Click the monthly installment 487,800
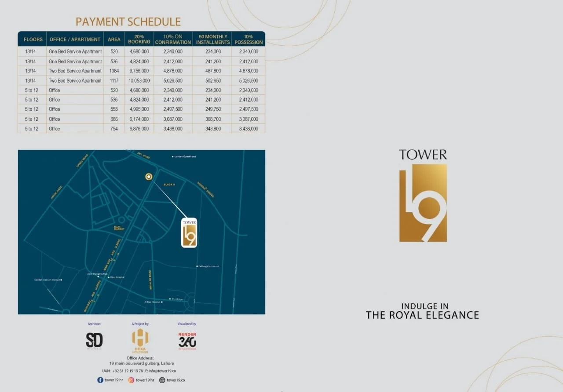This screenshot has height=392, width=563. [x=213, y=71]
